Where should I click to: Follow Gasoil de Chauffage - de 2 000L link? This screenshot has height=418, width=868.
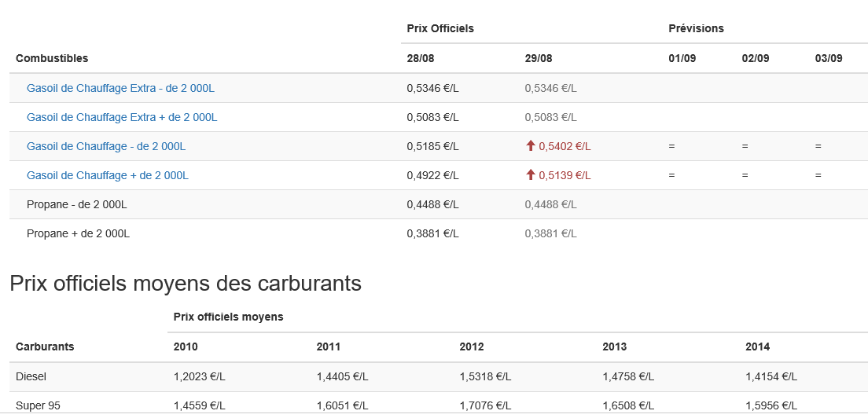click(106, 146)
